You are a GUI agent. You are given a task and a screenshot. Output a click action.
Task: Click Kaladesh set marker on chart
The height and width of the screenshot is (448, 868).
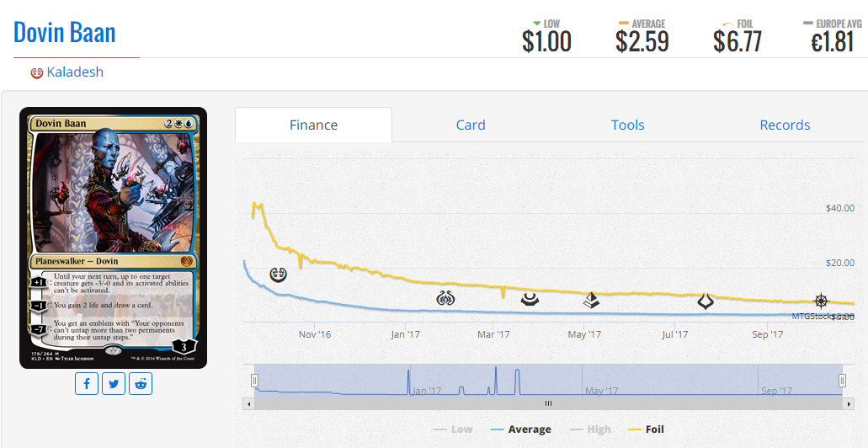278,274
